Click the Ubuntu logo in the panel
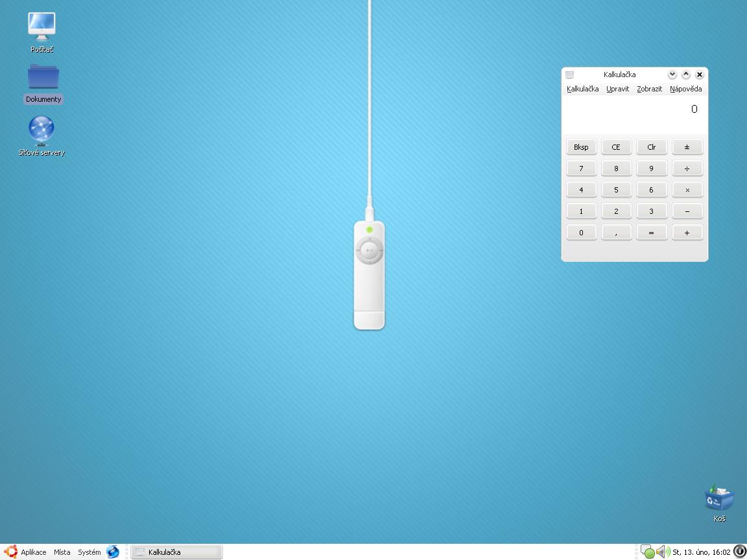 tap(10, 552)
